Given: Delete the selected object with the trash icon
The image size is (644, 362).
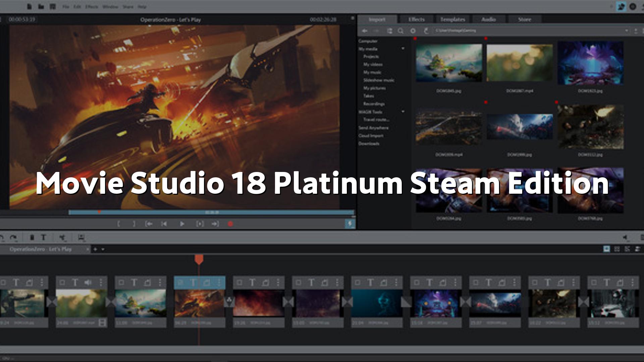Looking at the screenshot, I should coord(32,238).
